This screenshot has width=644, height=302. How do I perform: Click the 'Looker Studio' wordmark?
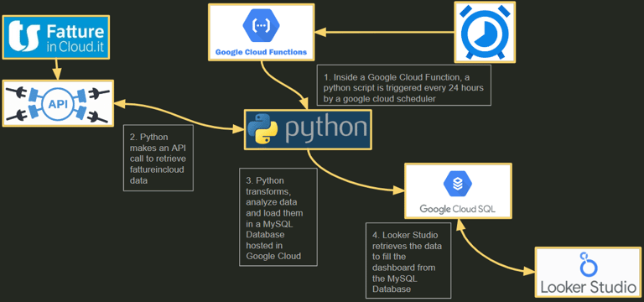(588, 287)
